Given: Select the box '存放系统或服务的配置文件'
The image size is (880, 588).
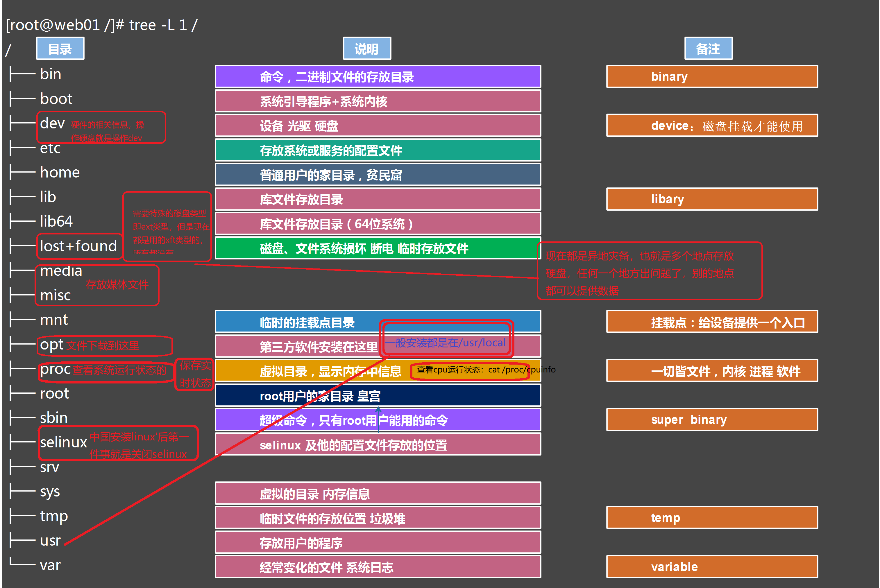Looking at the screenshot, I should pos(378,150).
